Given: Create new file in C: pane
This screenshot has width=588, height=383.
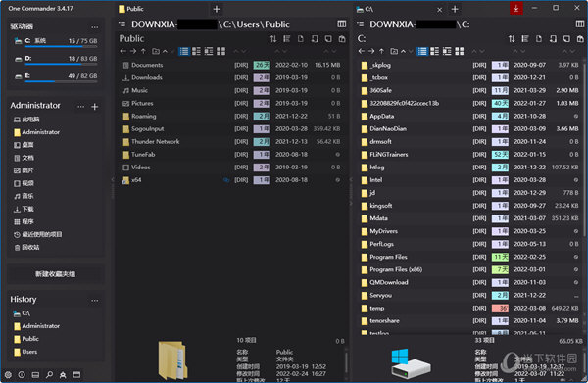Looking at the screenshot, I should (x=539, y=39).
